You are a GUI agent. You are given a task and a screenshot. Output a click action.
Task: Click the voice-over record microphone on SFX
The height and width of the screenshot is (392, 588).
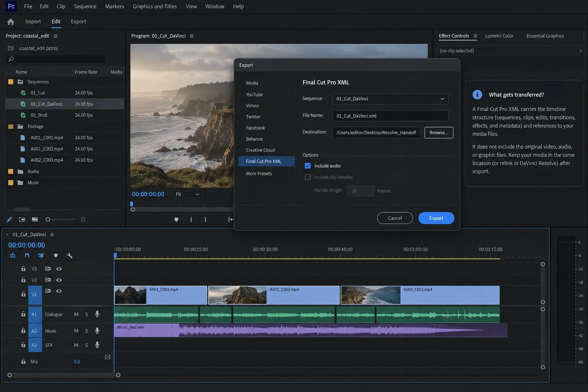point(97,345)
